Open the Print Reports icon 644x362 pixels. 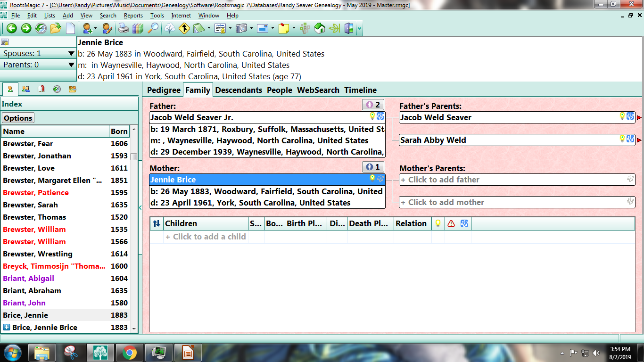[x=124, y=28]
